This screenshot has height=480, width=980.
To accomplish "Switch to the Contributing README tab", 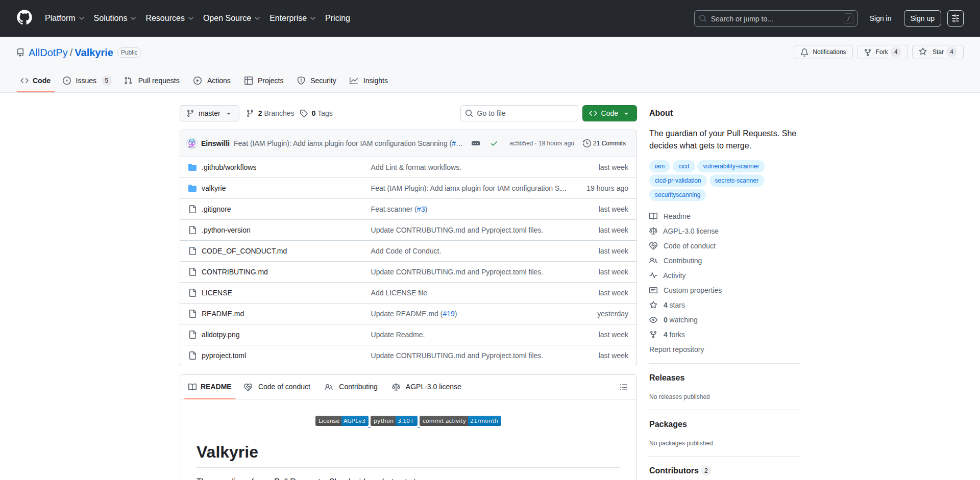I will pos(351,387).
